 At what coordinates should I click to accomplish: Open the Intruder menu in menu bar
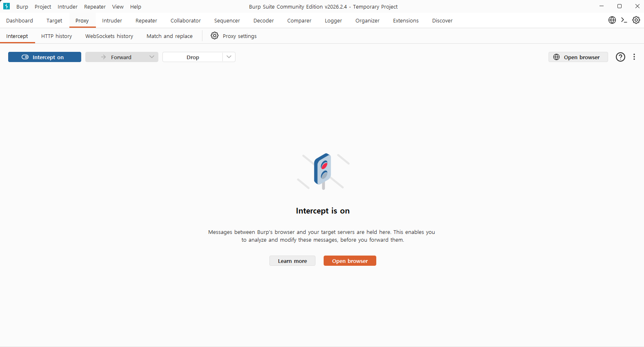point(67,7)
